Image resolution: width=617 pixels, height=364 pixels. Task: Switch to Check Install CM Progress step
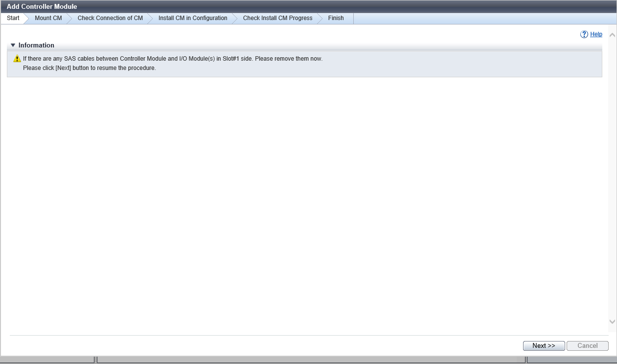tap(277, 18)
